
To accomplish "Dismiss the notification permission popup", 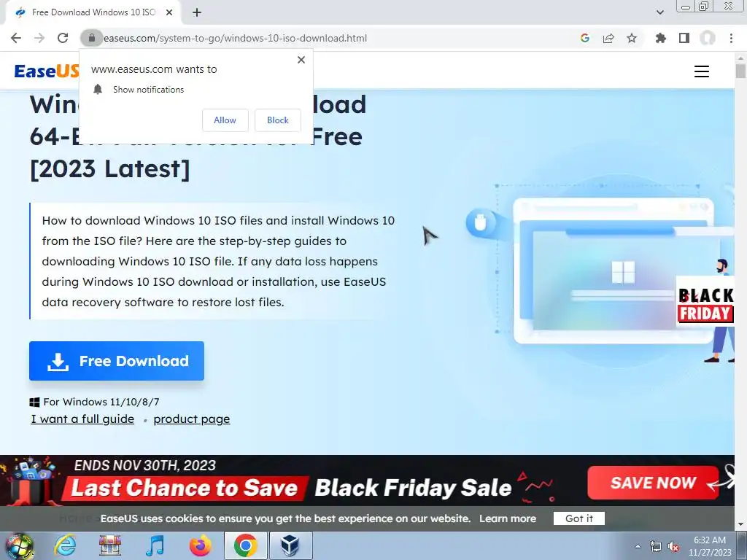I will pos(301,60).
